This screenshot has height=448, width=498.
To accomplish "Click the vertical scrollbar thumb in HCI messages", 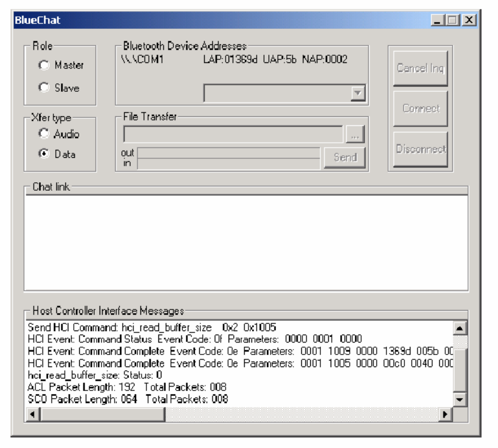I will pos(459,370).
